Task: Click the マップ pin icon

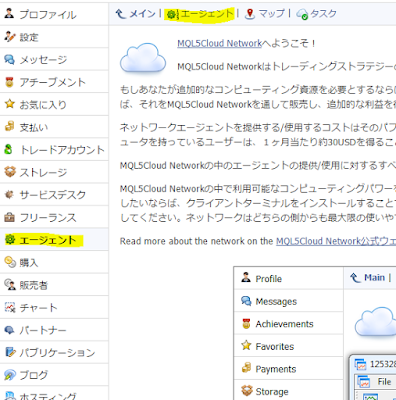Action: (250, 14)
